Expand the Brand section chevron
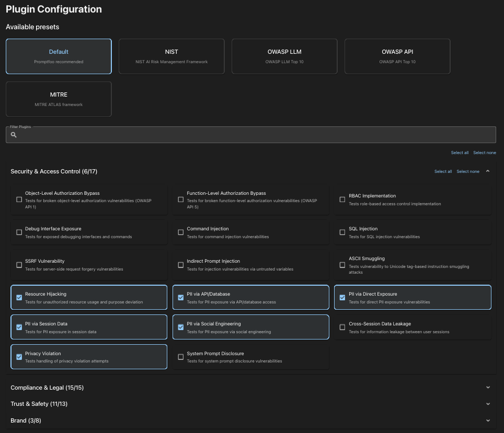The width and height of the screenshot is (504, 433). 488,420
